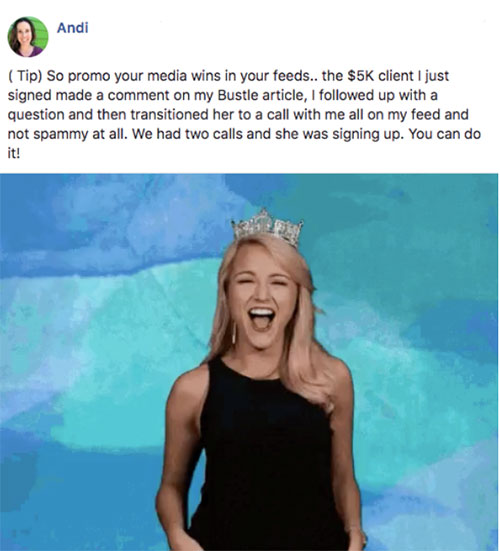Click the woman's black sleeveless top

click(x=267, y=457)
